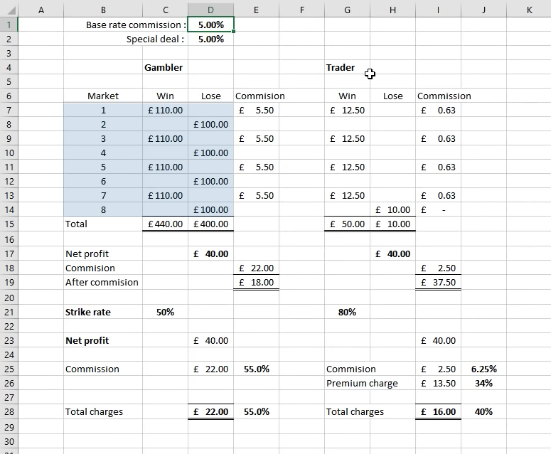This screenshot has height=454, width=551.
Task: Select column D header
Action: pyautogui.click(x=210, y=10)
